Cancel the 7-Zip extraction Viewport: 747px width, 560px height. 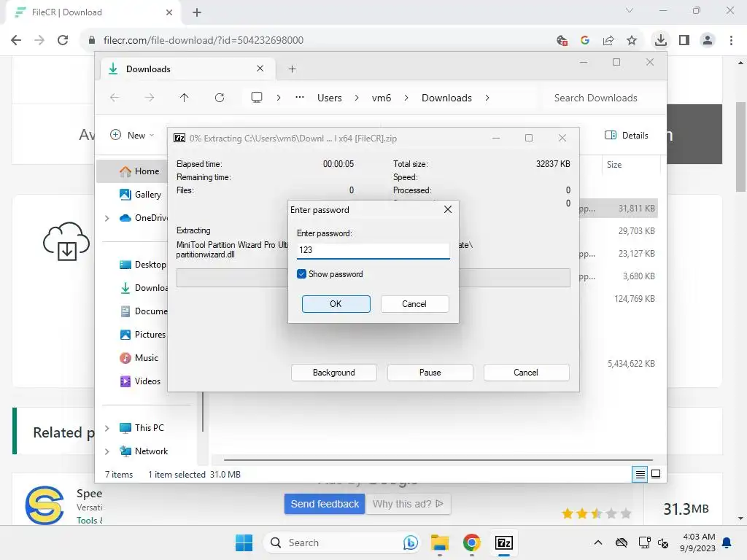coord(526,373)
